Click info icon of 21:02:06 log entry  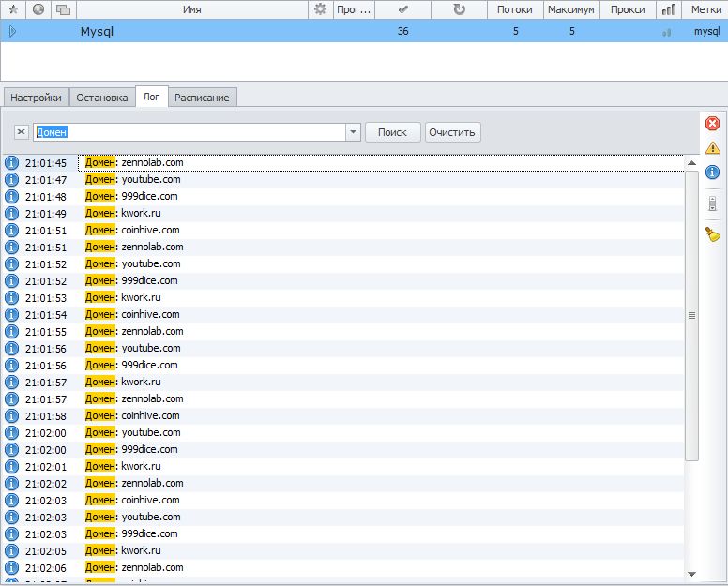pos(11,568)
